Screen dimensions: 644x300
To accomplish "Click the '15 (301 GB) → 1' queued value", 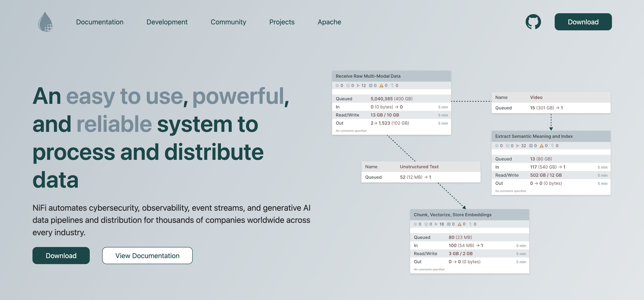I will coord(546,108).
